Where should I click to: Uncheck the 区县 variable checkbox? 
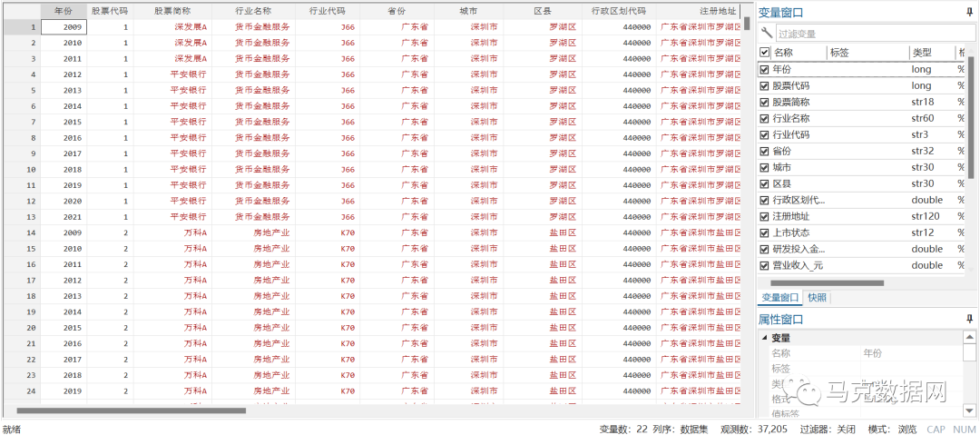point(764,184)
